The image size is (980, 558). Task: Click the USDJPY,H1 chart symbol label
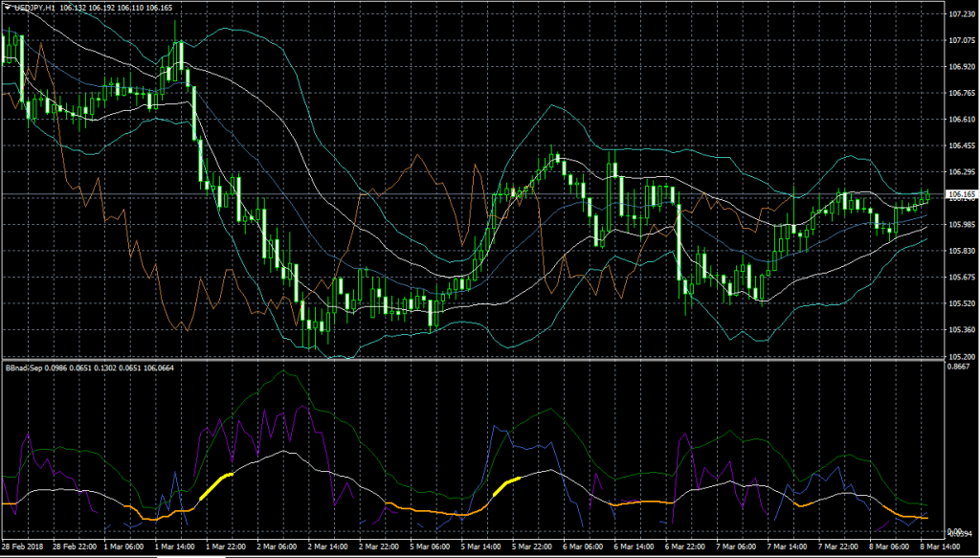34,8
